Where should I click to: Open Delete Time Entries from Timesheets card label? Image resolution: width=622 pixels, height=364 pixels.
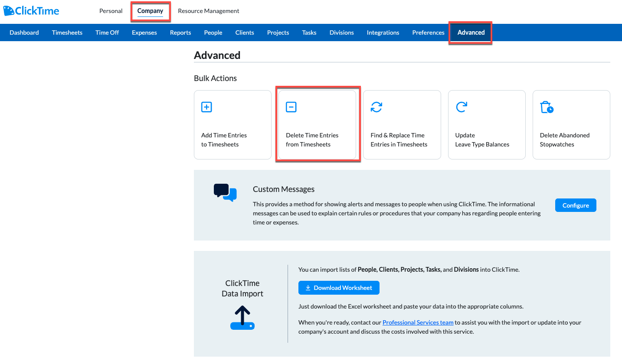(x=312, y=140)
